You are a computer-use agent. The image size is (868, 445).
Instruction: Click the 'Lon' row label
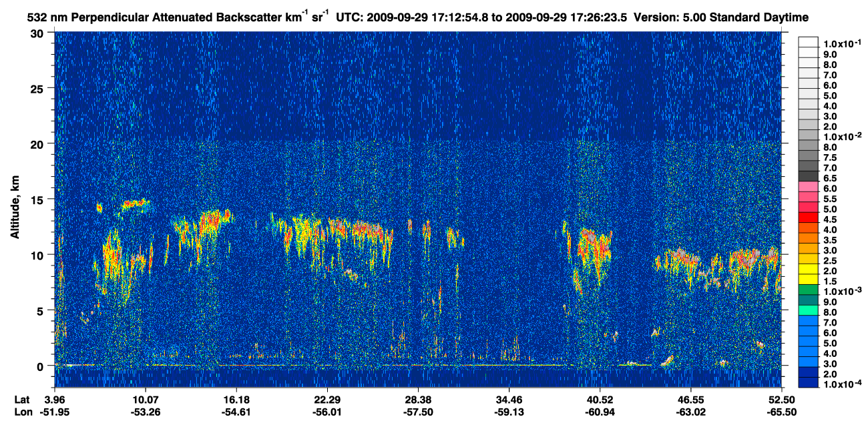point(23,412)
